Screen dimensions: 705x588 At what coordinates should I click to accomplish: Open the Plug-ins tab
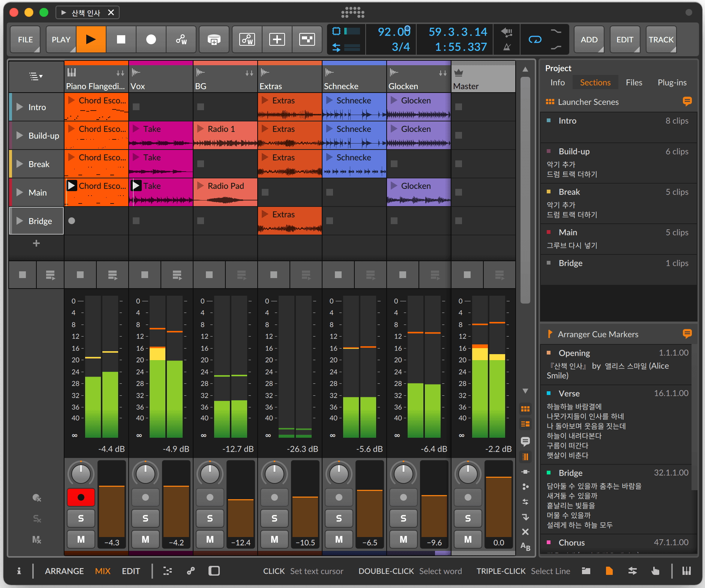point(672,82)
